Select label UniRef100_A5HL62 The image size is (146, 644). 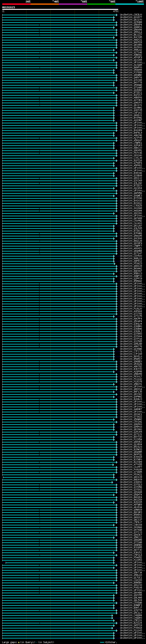(x=131, y=50)
